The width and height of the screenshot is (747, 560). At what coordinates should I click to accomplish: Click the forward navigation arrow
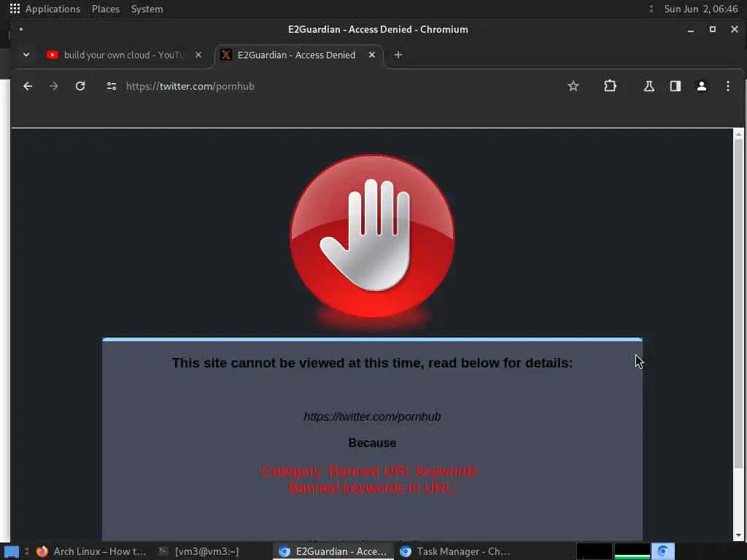click(54, 86)
